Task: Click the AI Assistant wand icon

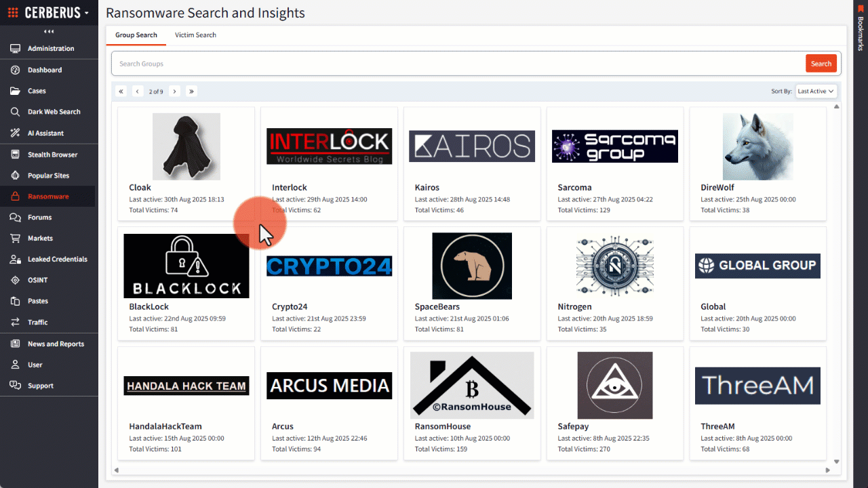Action: pyautogui.click(x=15, y=133)
